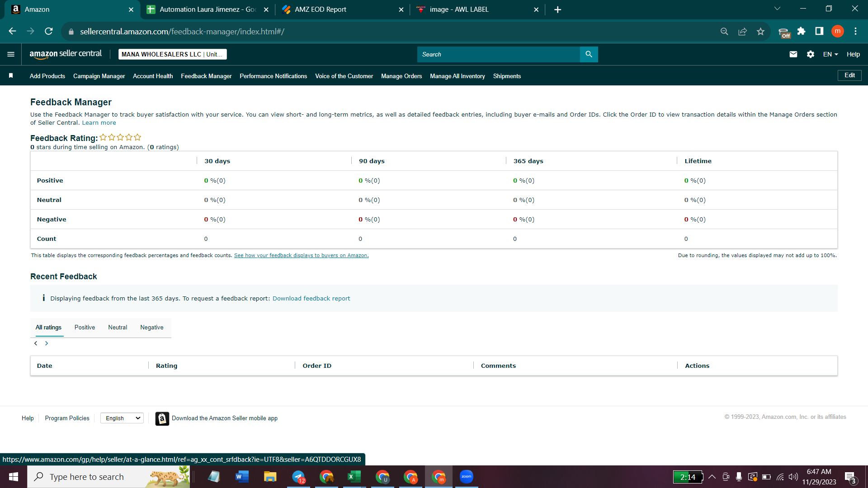Screen dimensions: 868x488
Task: Click the share page icon
Action: (742, 31)
